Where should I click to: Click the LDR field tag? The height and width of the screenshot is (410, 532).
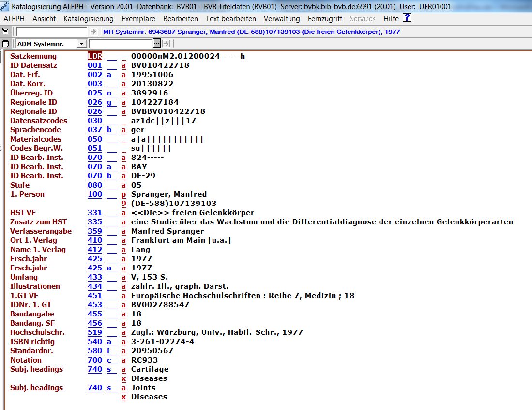point(94,56)
